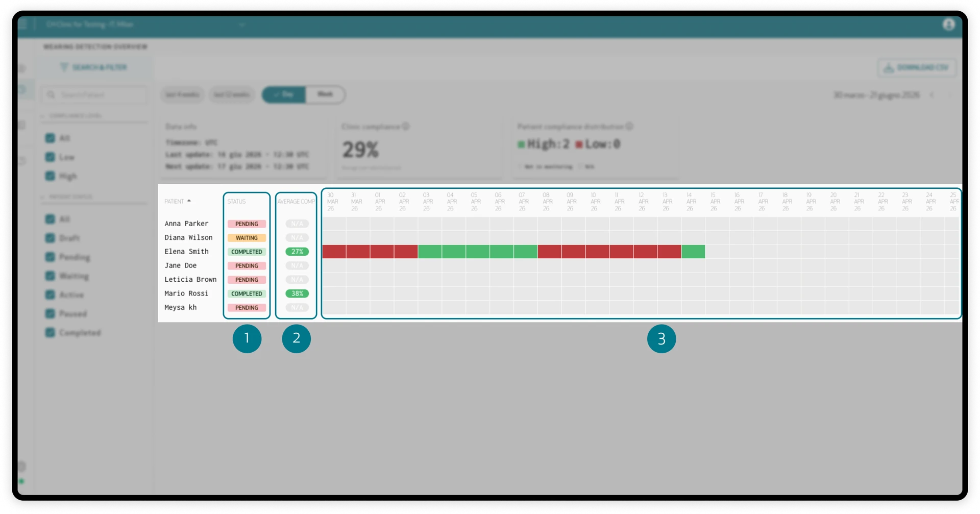
Task: Click Jane Doe's PENDING status badge
Action: click(247, 265)
